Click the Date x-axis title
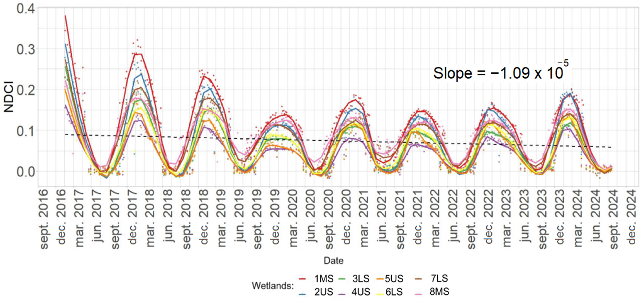 tap(334, 261)
